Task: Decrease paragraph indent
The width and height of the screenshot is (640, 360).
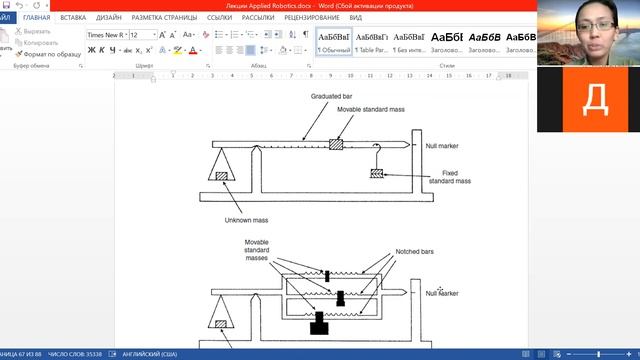Action: point(268,35)
